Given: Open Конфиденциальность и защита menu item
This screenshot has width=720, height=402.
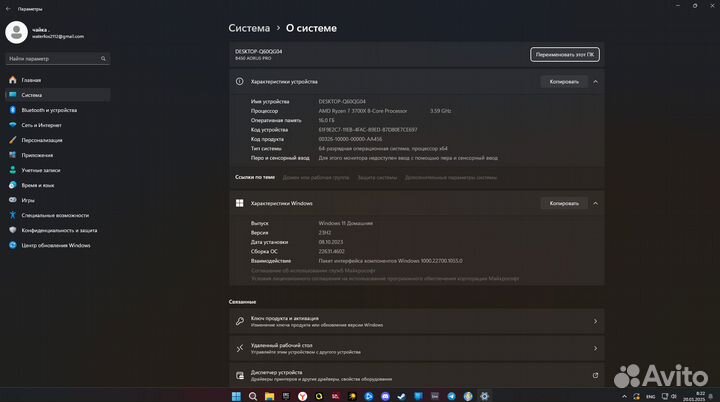Looking at the screenshot, I should point(58,230).
